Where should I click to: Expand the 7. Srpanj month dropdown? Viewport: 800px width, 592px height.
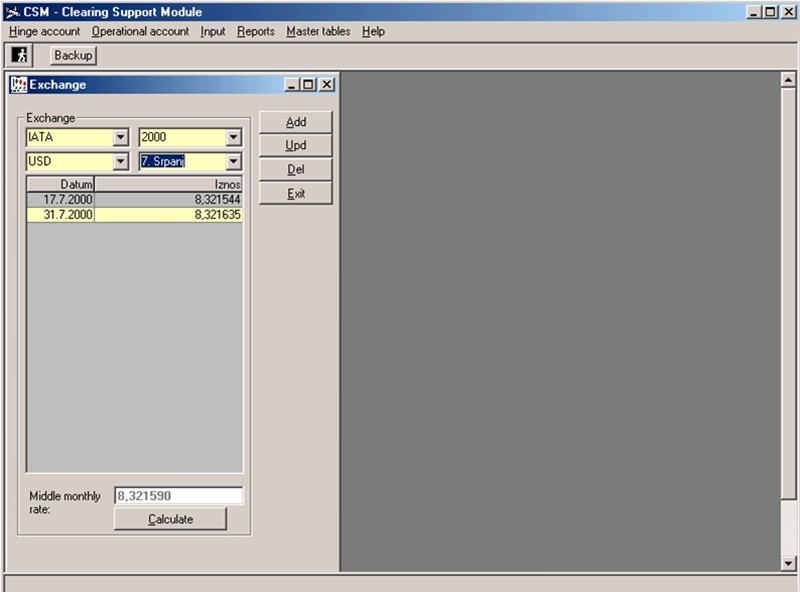pos(234,161)
